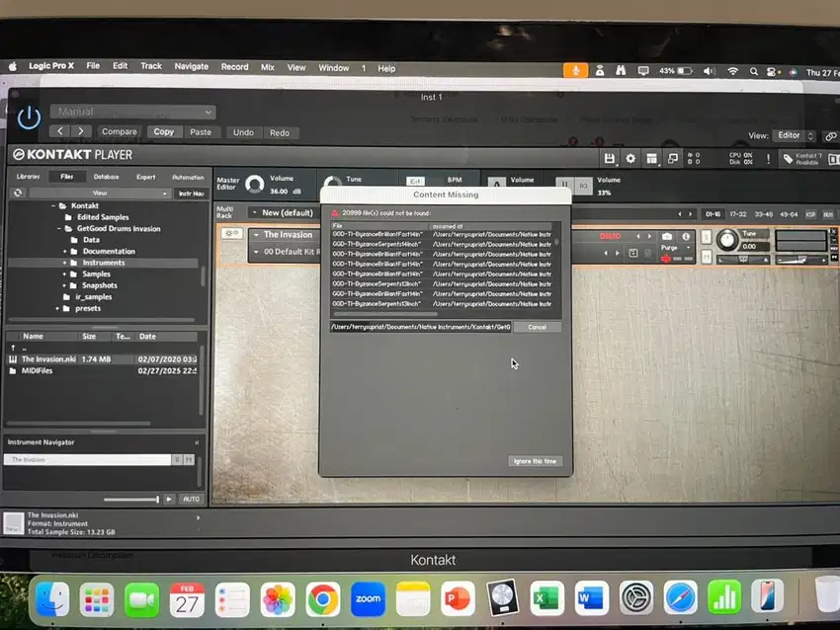Toggle the AUX button in the Multi Rack header
The width and height of the screenshot is (840, 630).
pos(828,214)
